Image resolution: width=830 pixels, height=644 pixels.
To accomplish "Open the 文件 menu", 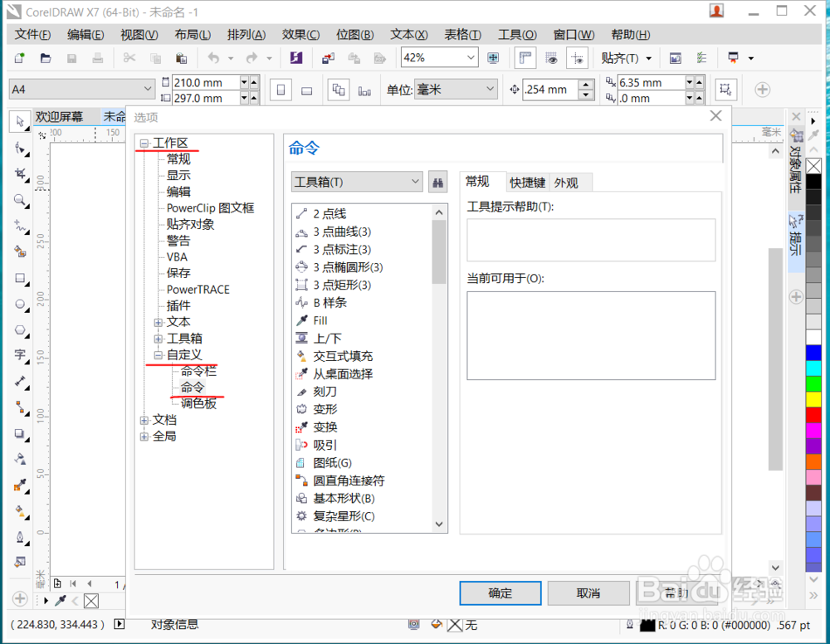I will coord(33,35).
